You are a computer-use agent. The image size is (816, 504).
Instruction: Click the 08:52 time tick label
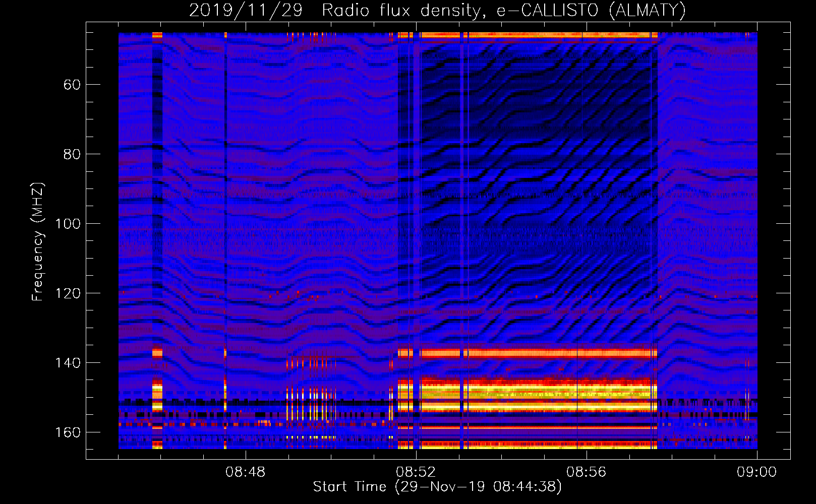pyautogui.click(x=416, y=472)
